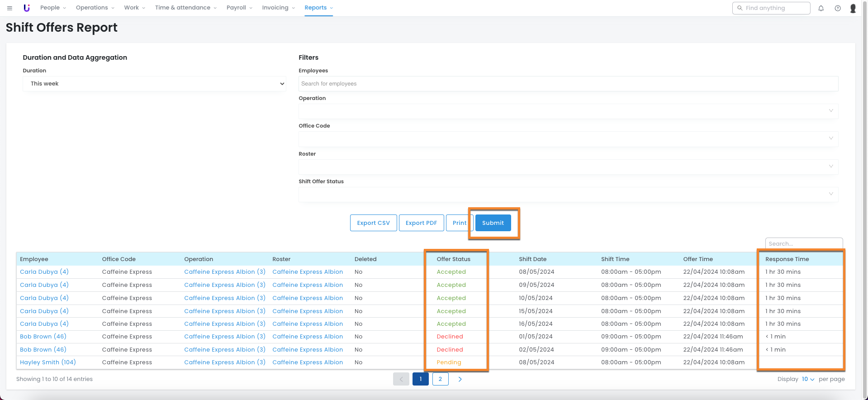Click the Search for employees field
This screenshot has height=400, width=868.
point(568,84)
